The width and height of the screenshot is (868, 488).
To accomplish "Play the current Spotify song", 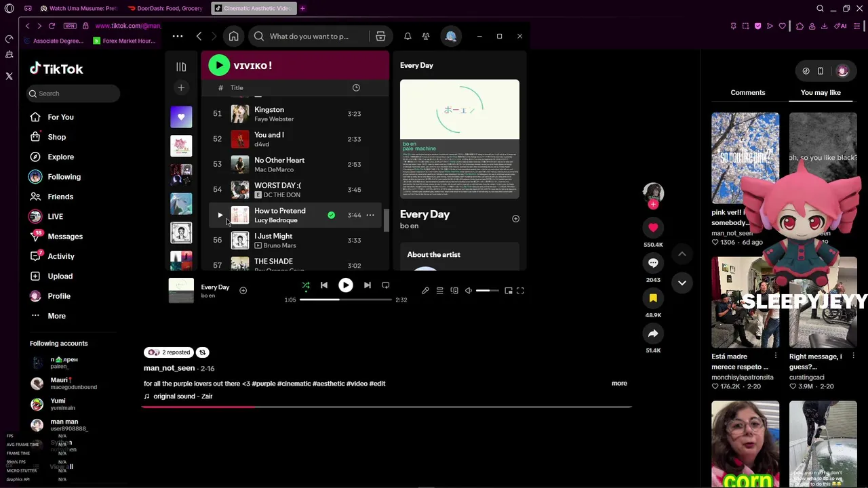I will click(x=346, y=285).
